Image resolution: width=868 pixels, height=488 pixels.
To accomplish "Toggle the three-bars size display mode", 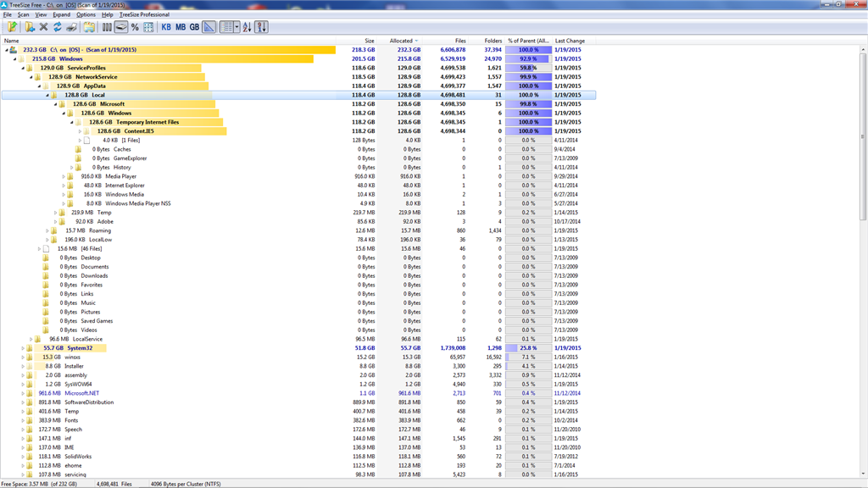I will (107, 26).
